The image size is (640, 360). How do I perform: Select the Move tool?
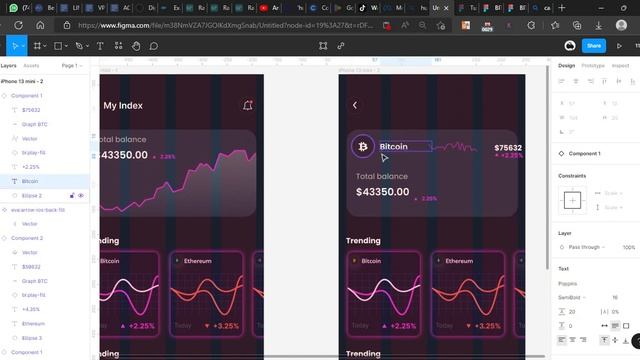(15, 46)
